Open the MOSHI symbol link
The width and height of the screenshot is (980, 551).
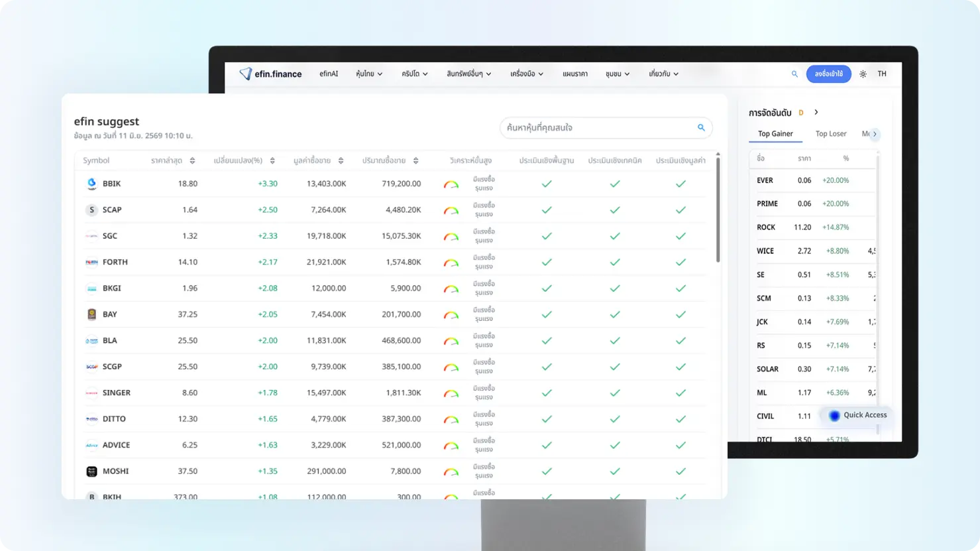115,471
